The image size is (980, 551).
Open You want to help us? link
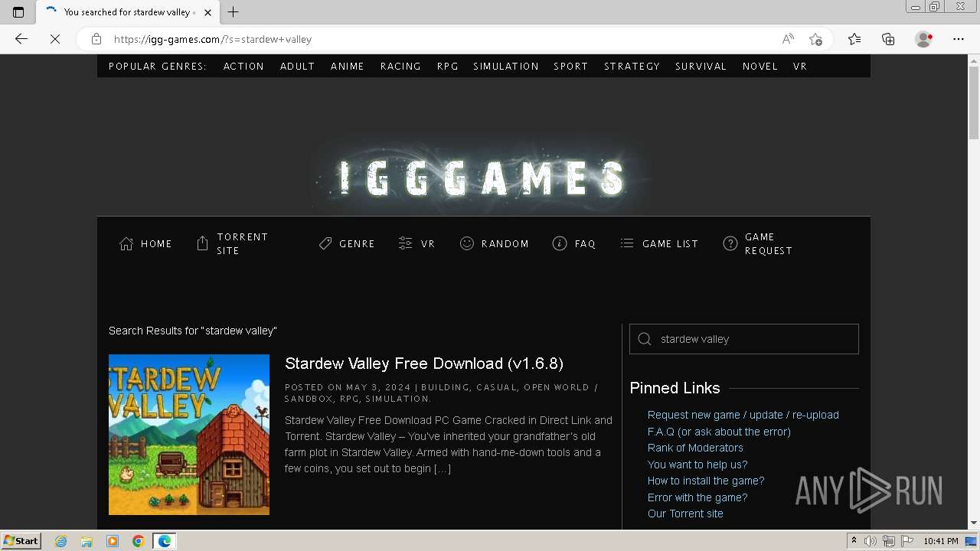point(697,465)
